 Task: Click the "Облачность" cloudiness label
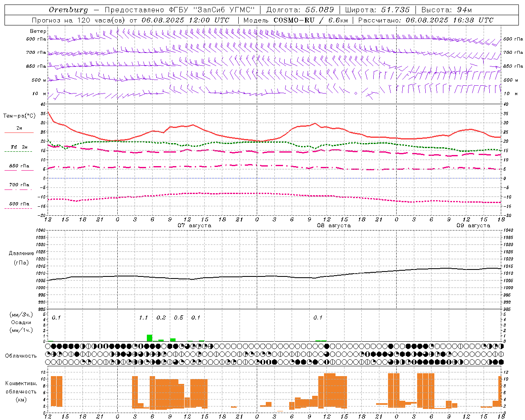coord(21,356)
